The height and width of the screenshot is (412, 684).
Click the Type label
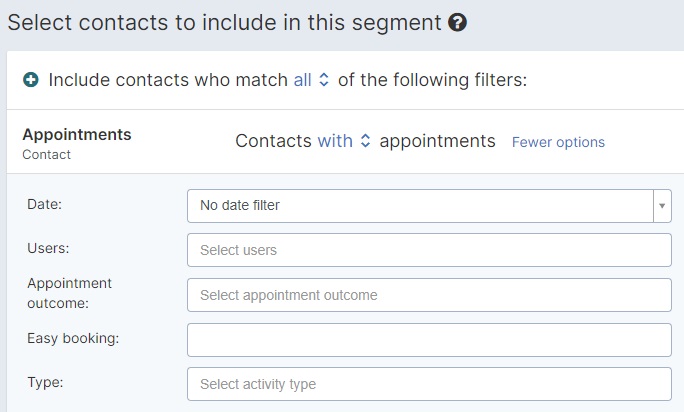tap(45, 382)
